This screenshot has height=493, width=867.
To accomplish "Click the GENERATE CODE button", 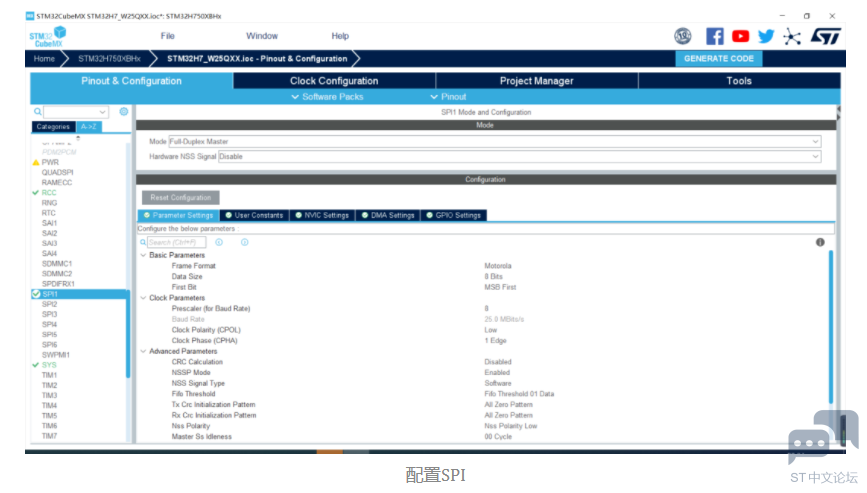I will click(719, 59).
